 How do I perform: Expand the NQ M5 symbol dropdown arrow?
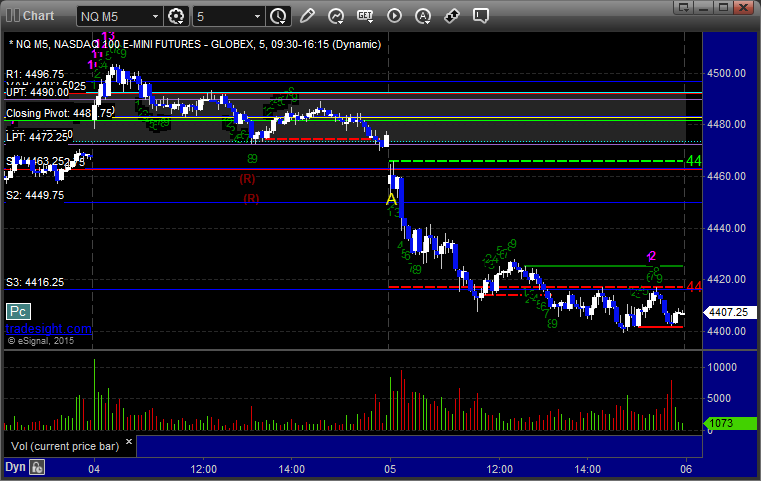155,17
